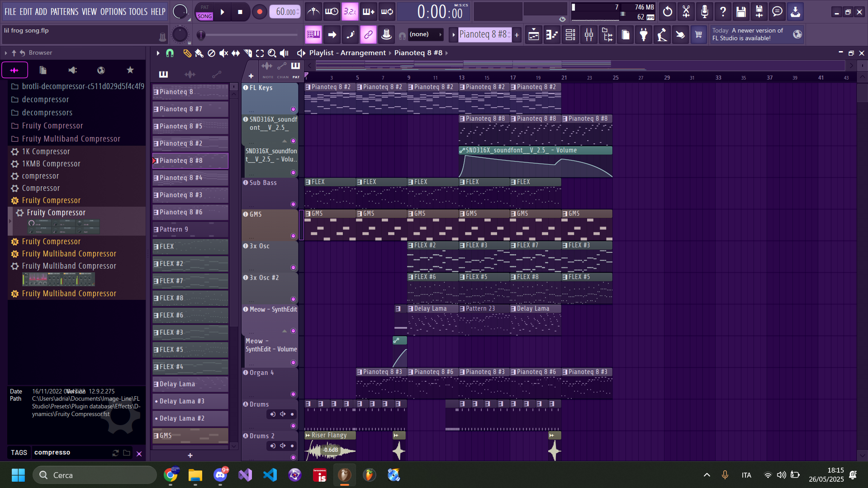Mute the 3x Osc track toggle
The width and height of the screenshot is (868, 488).
(293, 268)
